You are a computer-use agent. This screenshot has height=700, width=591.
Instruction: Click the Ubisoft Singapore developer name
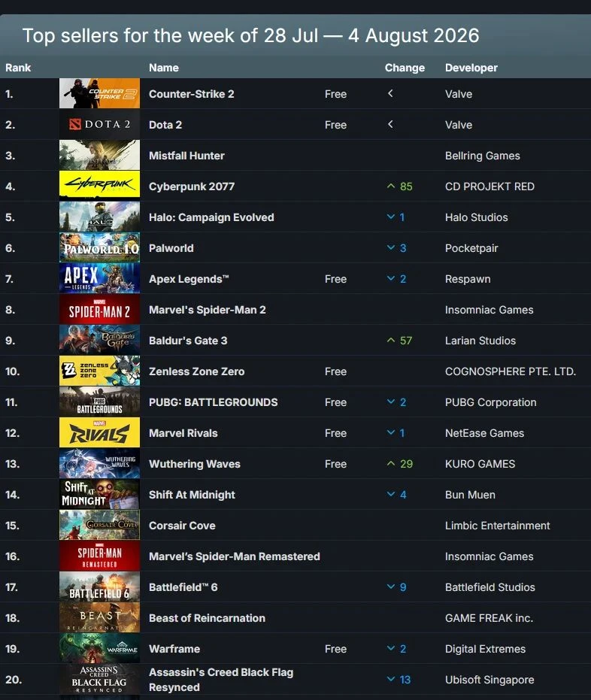click(x=489, y=680)
